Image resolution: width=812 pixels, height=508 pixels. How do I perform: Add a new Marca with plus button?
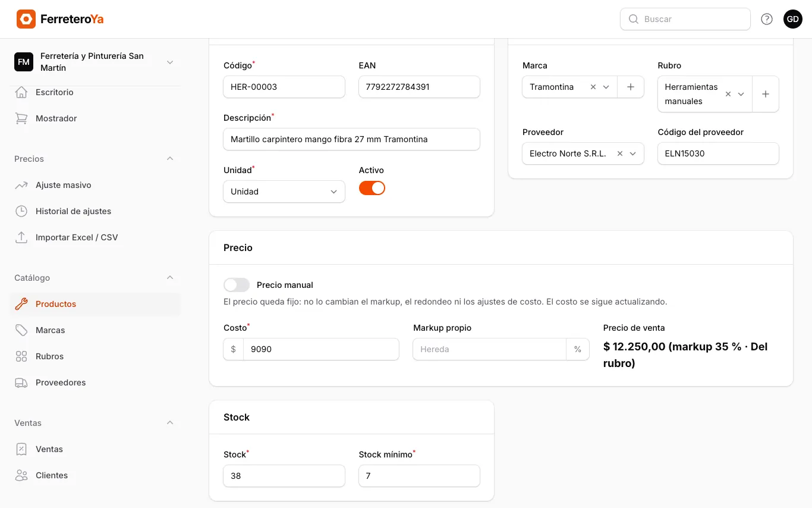tap(631, 87)
